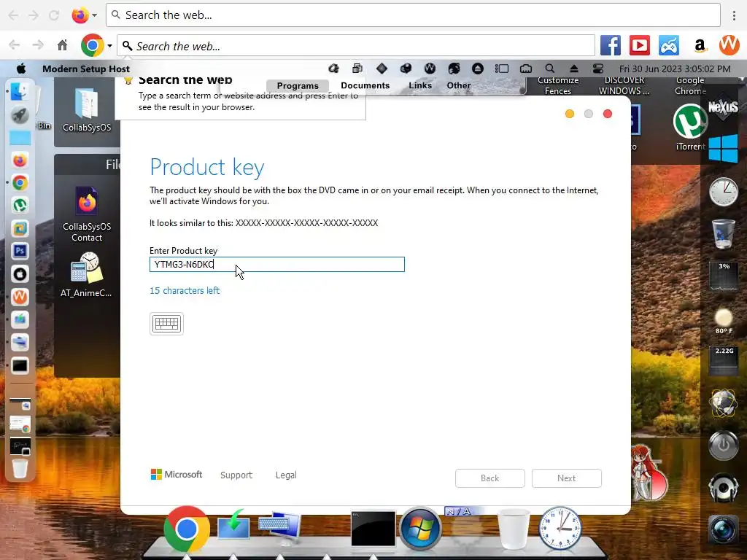This screenshot has height=560, width=747.
Task: Open the Amazon shortcut icon
Action: pyautogui.click(x=699, y=46)
